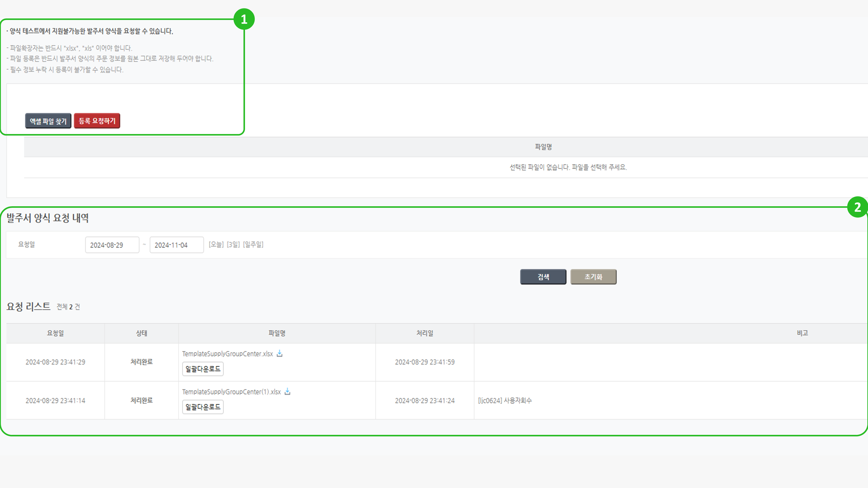Click 일괄다운로드 for the 23:41:29 request
The height and width of the screenshot is (488, 868).
202,369
